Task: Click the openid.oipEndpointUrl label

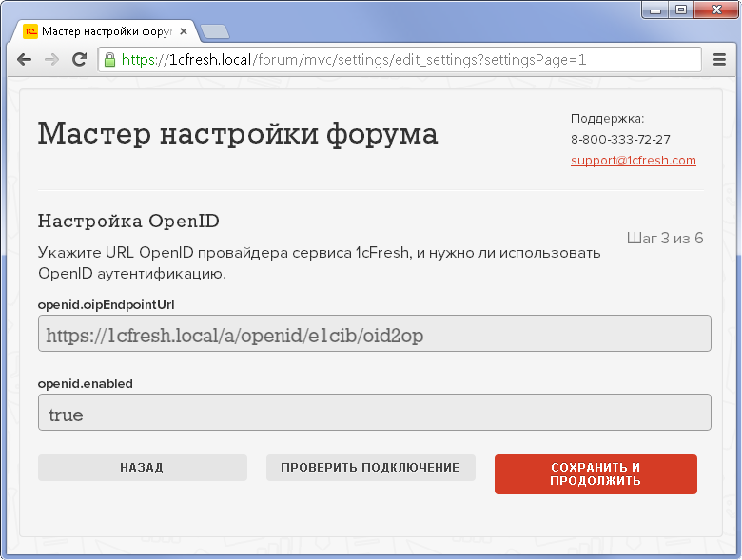Action: (107, 305)
